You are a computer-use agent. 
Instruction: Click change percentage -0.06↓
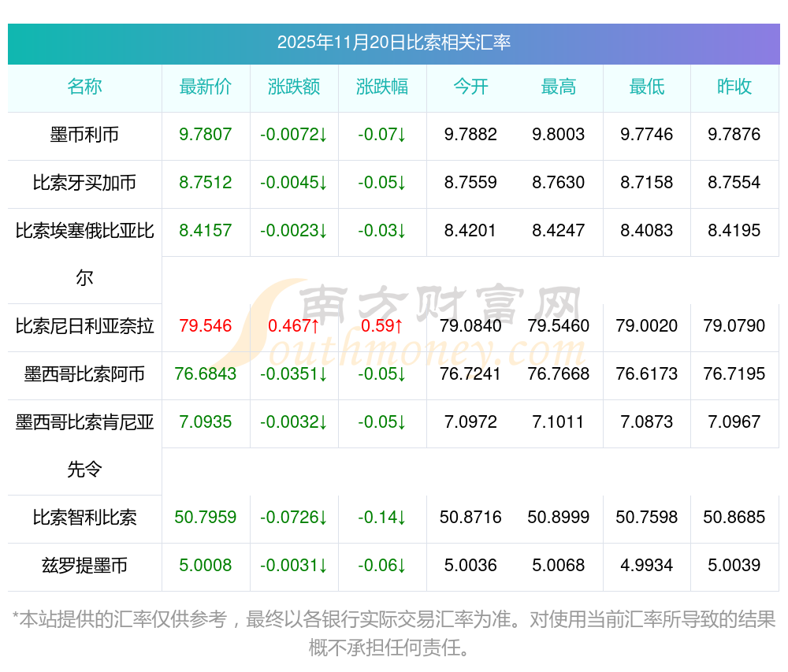pyautogui.click(x=382, y=565)
